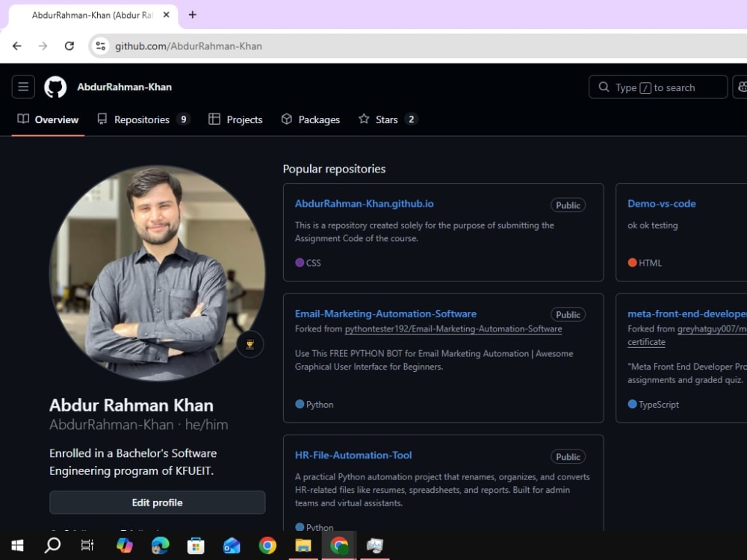Click the orange HTML language dot
The width and height of the screenshot is (747, 560).
pos(632,262)
